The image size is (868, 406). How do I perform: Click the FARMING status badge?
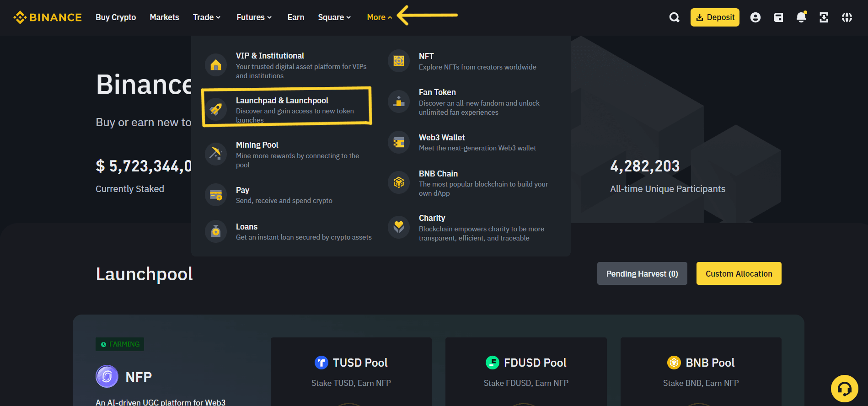(120, 344)
